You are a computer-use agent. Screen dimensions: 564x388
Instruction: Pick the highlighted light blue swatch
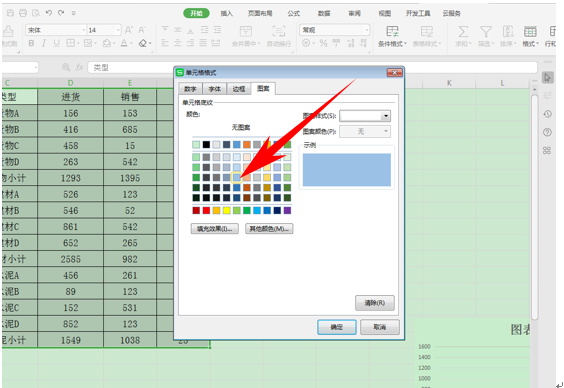click(236, 177)
